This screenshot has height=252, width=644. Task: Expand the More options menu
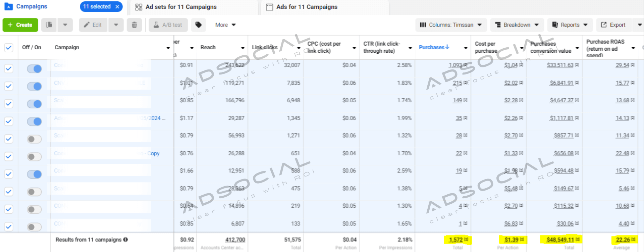click(225, 25)
